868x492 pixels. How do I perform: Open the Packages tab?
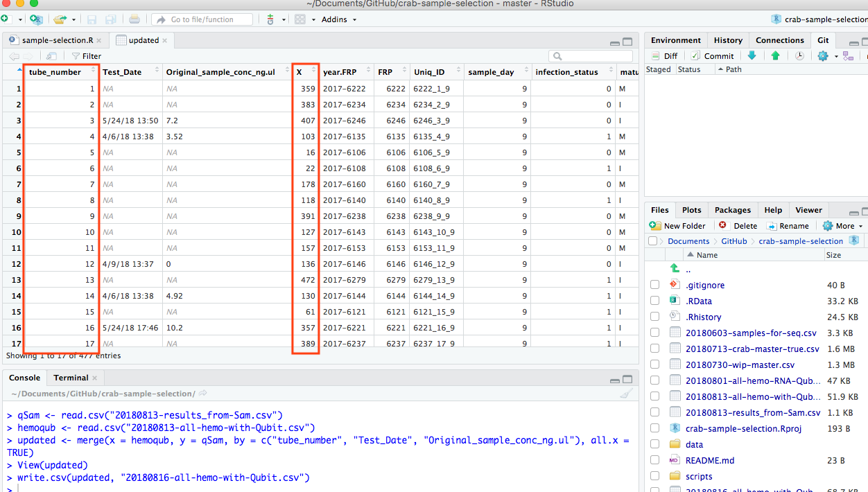pos(732,210)
